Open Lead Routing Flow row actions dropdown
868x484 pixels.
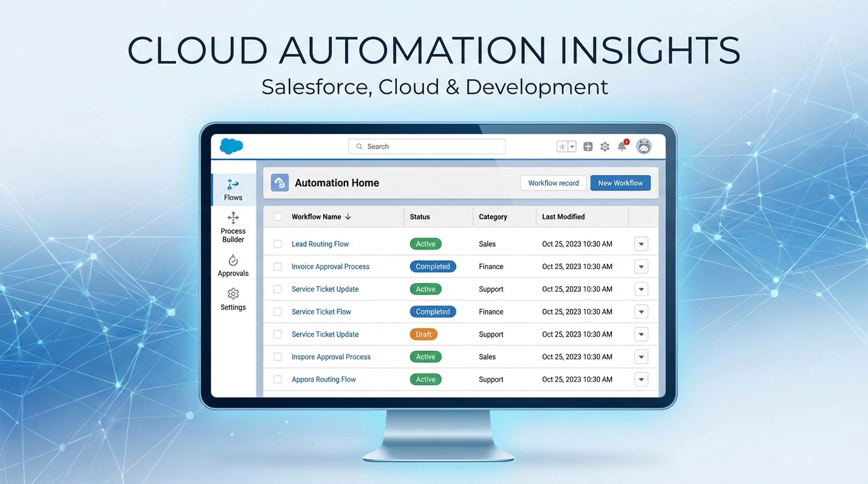(x=641, y=244)
